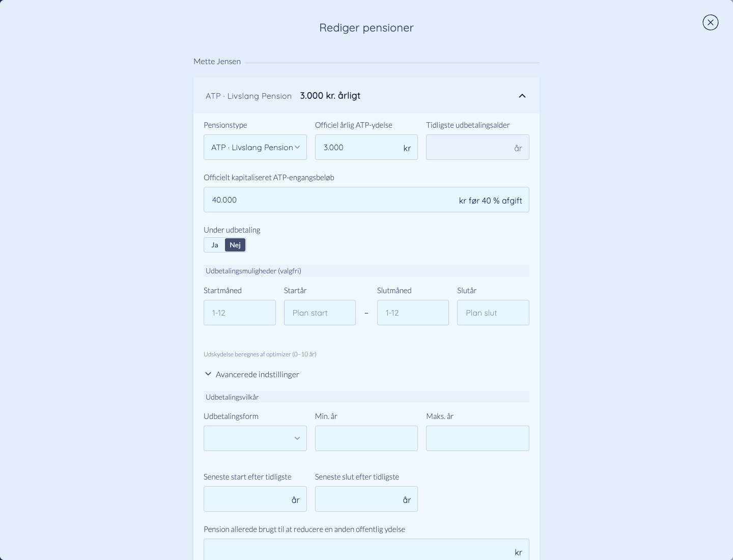Edit the Officielt kapitaliseret ATP-engangsbeløb field
The height and width of the screenshot is (560, 733).
[x=366, y=200]
